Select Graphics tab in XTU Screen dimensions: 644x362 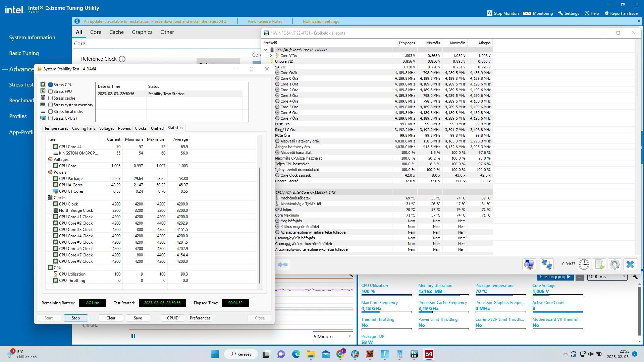click(x=142, y=32)
